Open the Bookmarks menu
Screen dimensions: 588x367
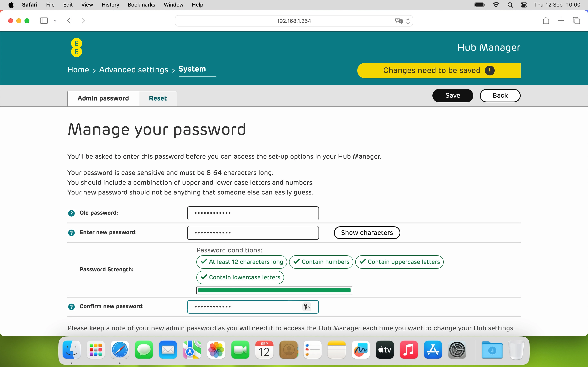pos(141,5)
